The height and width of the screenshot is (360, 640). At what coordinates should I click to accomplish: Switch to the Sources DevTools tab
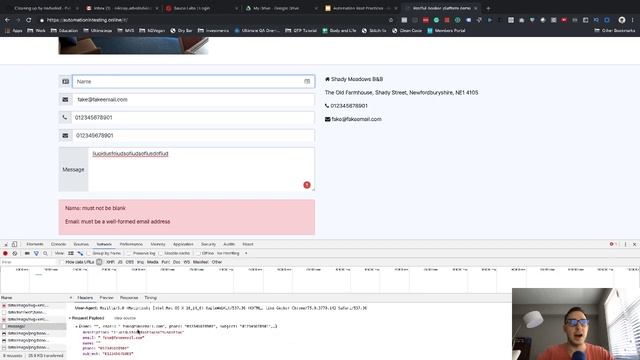click(x=81, y=244)
